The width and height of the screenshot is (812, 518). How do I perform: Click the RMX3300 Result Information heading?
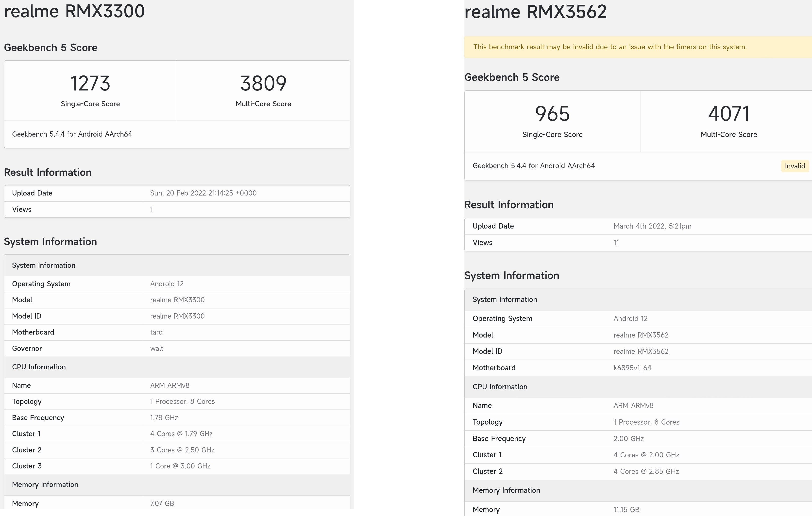(48, 172)
